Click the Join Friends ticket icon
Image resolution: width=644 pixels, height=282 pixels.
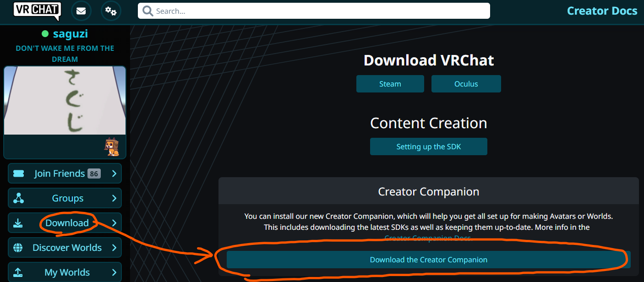pyautogui.click(x=18, y=174)
